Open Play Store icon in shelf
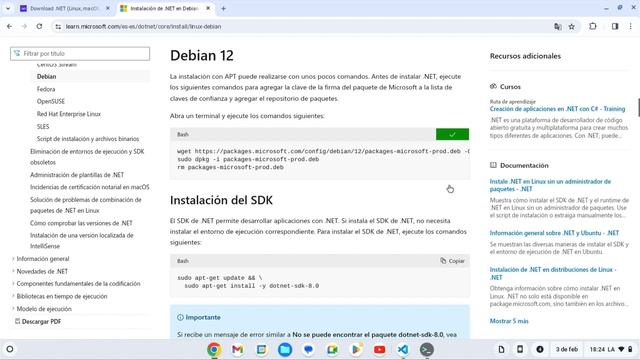Image resolution: width=640 pixels, height=360 pixels. (356, 349)
